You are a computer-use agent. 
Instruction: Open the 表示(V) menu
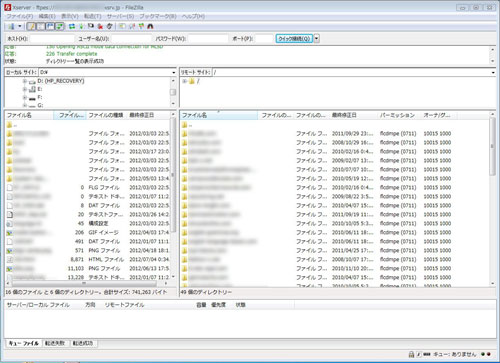(70, 16)
